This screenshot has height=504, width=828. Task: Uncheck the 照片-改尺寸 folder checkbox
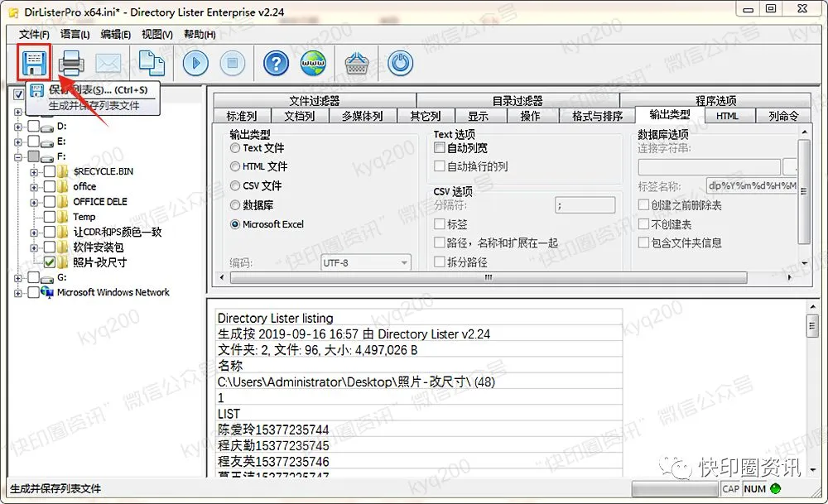pyautogui.click(x=50, y=262)
